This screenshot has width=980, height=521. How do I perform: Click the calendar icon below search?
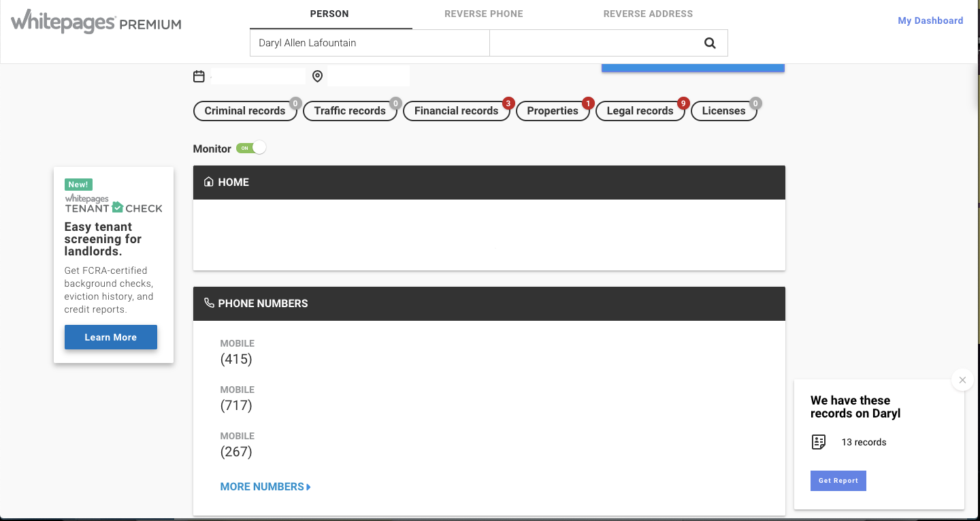pos(199,76)
